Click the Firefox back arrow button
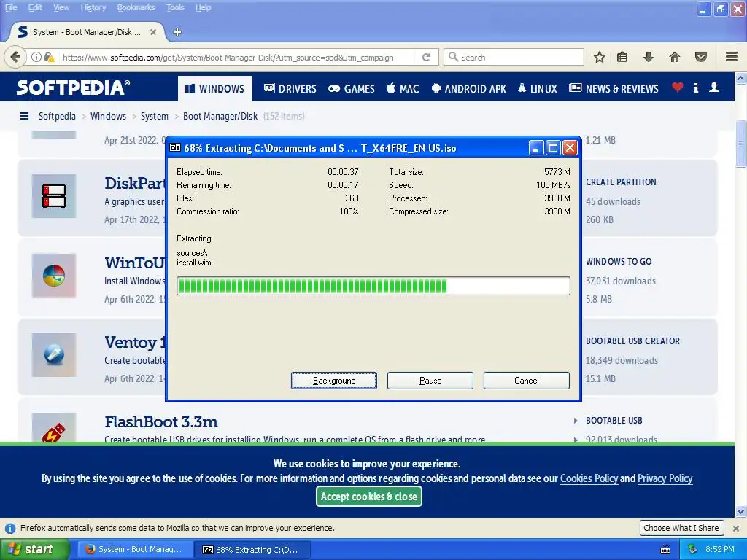This screenshot has width=747, height=560. 16,57
